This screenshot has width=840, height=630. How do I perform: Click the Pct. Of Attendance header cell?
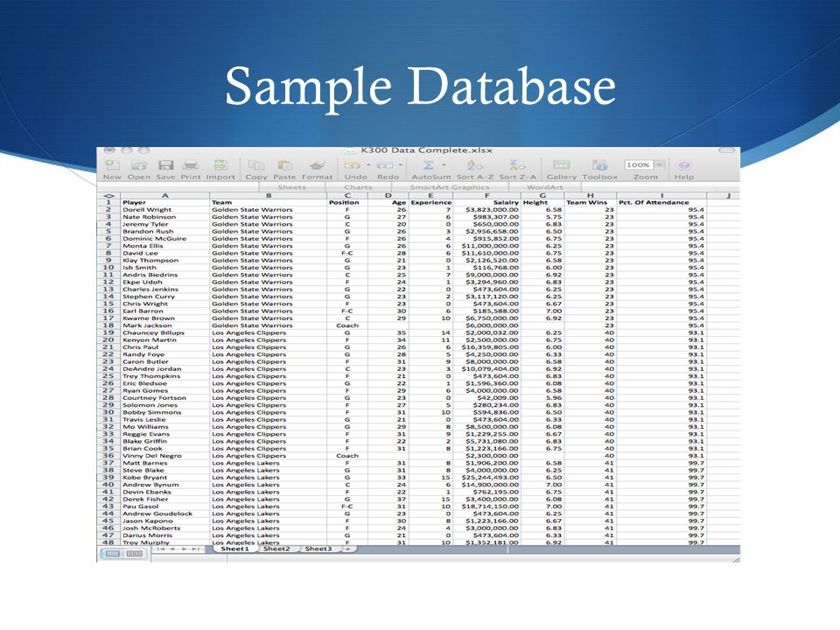tap(661, 202)
